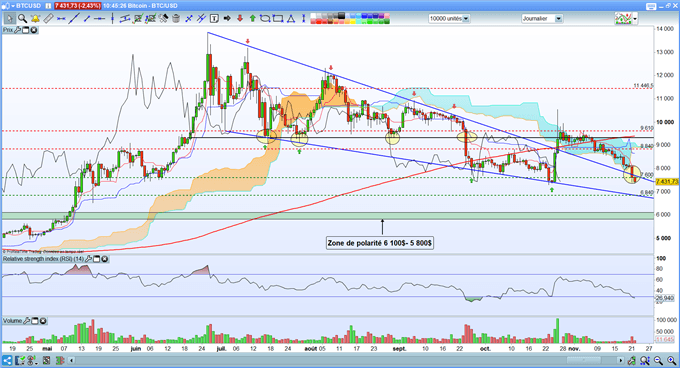This screenshot has width=680, height=368.
Task: Pick the black color swatch
Action: pyautogui.click(x=341, y=16)
